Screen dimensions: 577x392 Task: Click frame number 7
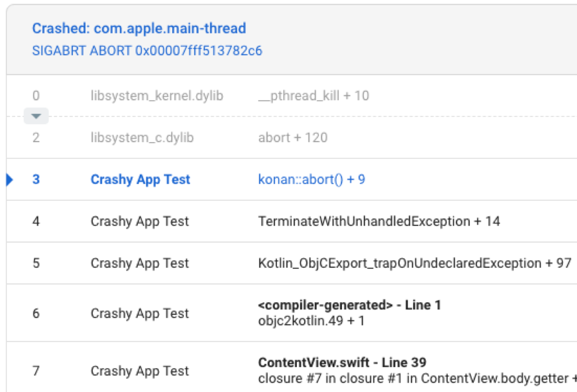click(x=36, y=371)
